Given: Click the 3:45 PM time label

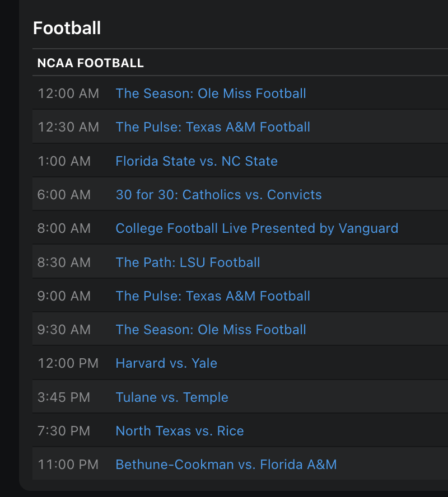Looking at the screenshot, I should [64, 397].
